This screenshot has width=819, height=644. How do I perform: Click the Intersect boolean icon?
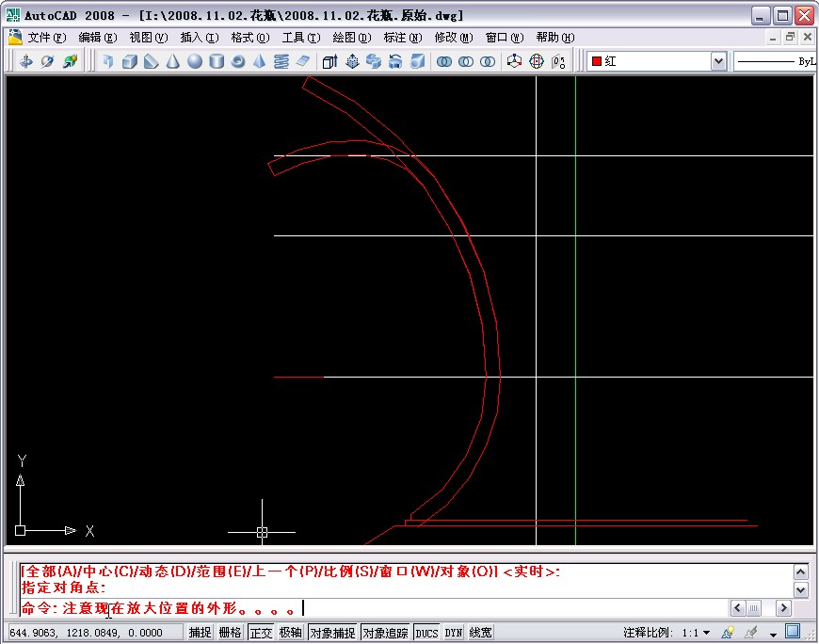488,61
